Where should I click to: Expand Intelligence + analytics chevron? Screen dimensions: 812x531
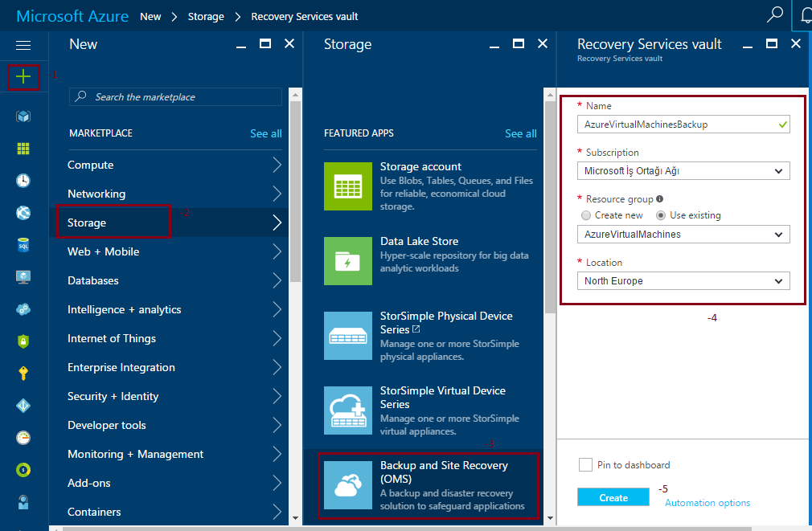pos(277,309)
